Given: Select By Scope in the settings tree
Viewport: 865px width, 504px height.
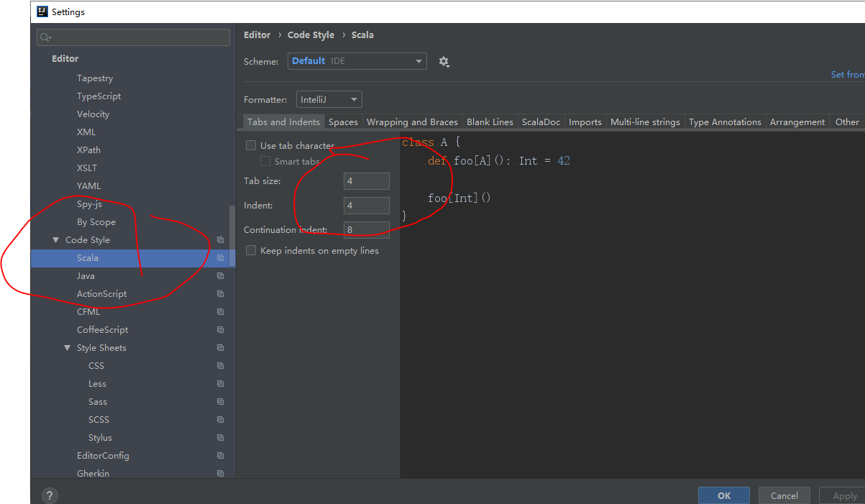Looking at the screenshot, I should pos(96,222).
